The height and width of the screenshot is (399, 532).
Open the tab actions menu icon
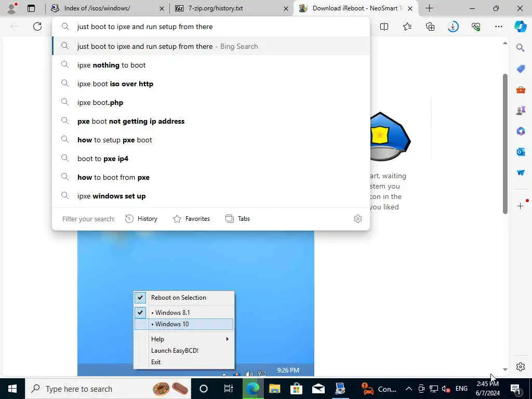31,8
